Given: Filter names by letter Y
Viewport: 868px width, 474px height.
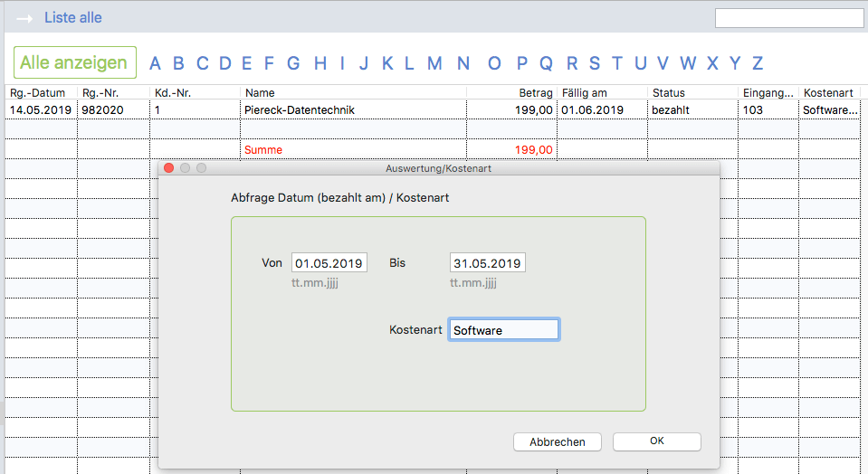Looking at the screenshot, I should click(x=735, y=63).
